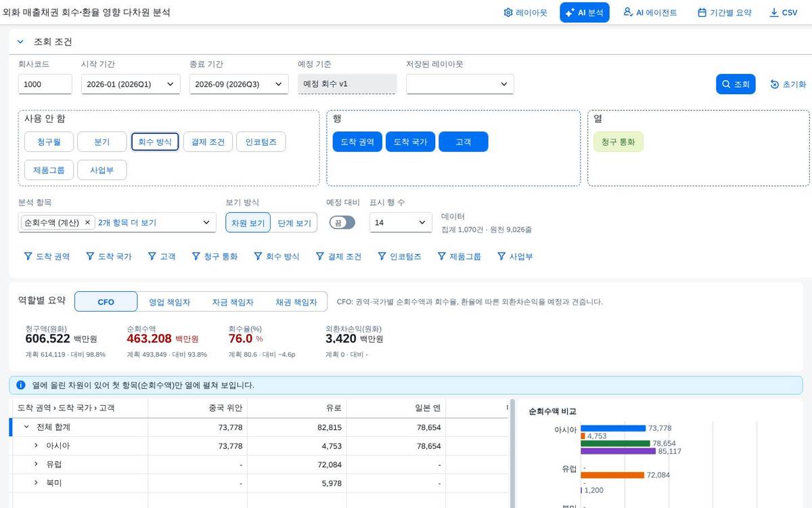Pick the 청구월 dimension chip
This screenshot has width=812, height=508.
point(49,142)
